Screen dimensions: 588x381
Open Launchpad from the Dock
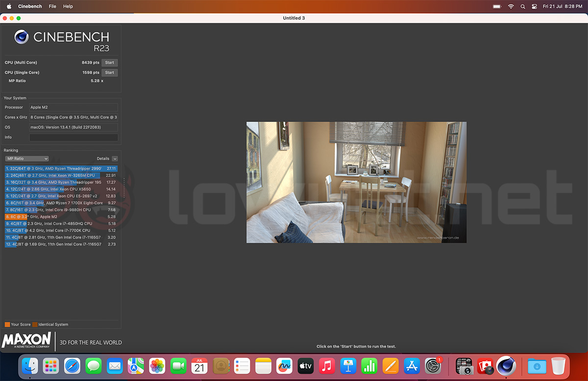(x=51, y=366)
